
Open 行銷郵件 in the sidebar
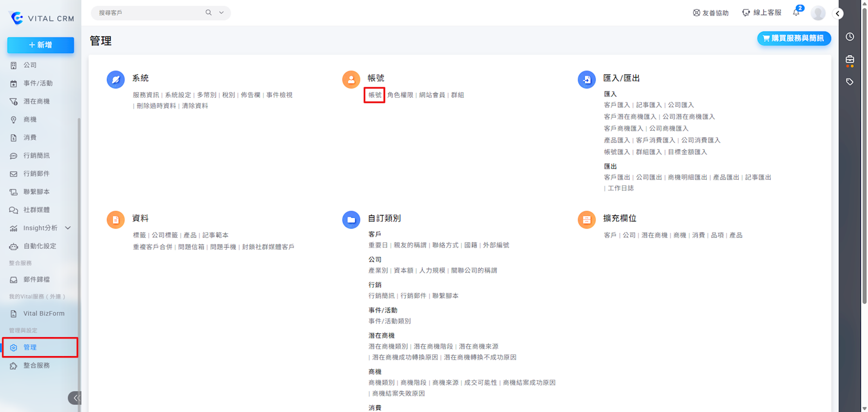point(36,174)
